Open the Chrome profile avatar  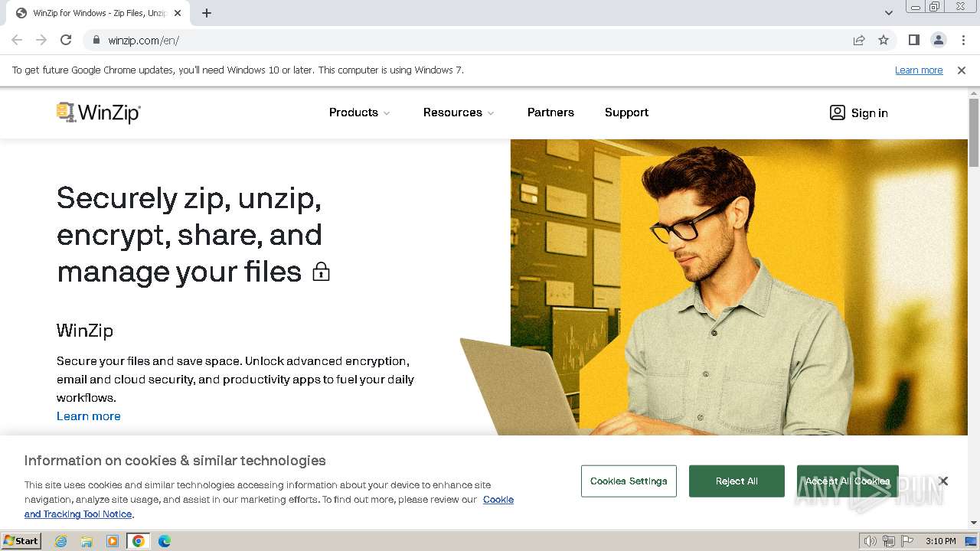pos(939,40)
